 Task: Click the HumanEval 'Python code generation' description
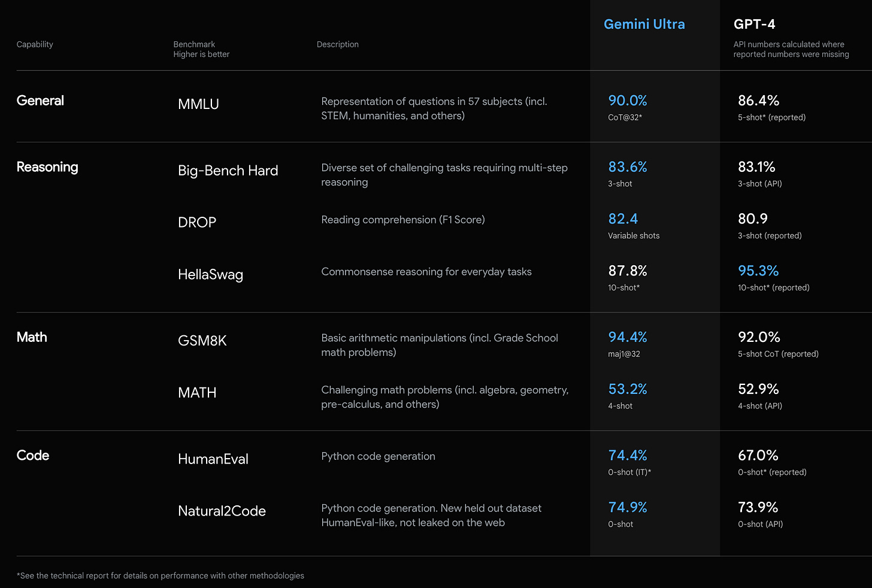click(378, 456)
